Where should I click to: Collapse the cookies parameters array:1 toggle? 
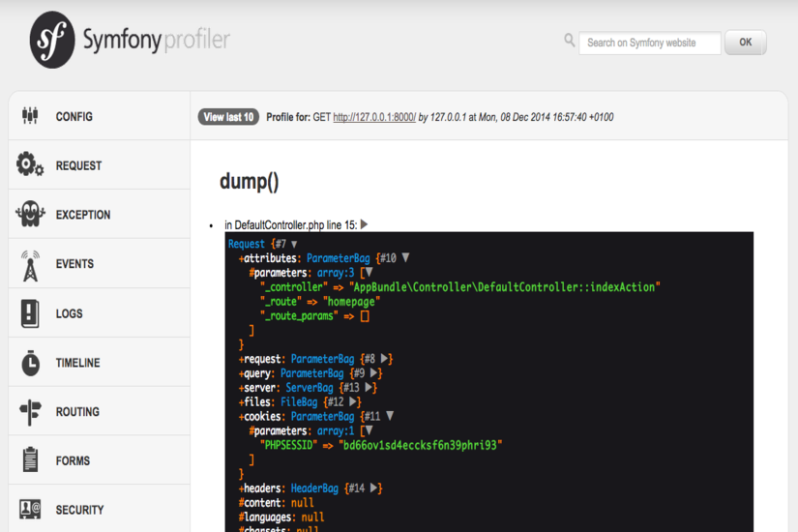pos(369,430)
